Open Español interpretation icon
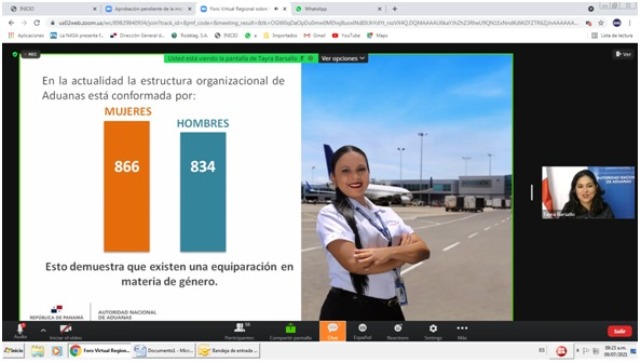Screen dimensions: 640x362 coord(362,331)
